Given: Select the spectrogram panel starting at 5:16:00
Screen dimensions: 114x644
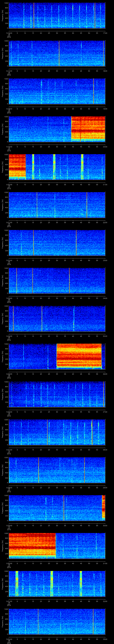Looking at the screenshot, I should [x=57, y=16].
